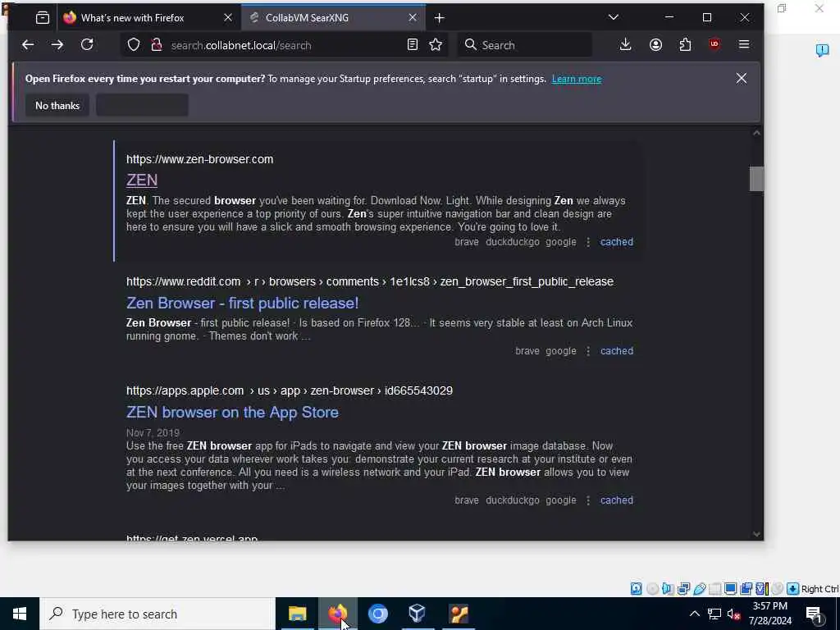Click the apps.apple.com result URL breadcrumb

290,390
